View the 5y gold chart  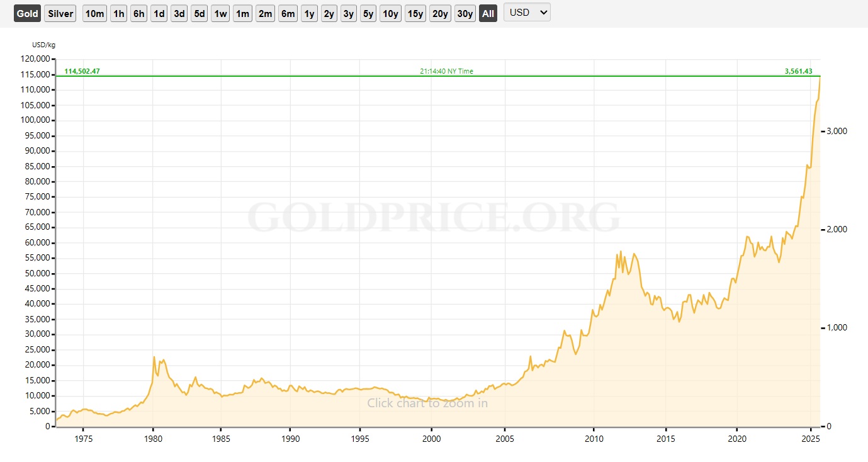coord(368,13)
